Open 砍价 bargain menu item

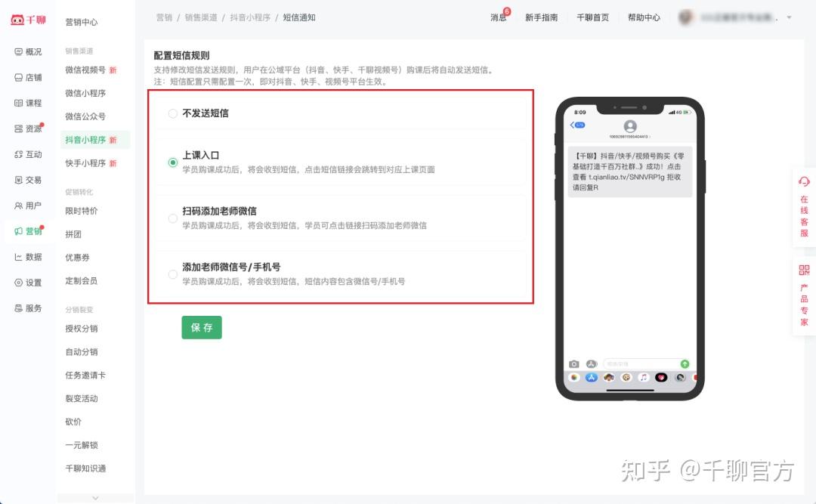point(73,422)
